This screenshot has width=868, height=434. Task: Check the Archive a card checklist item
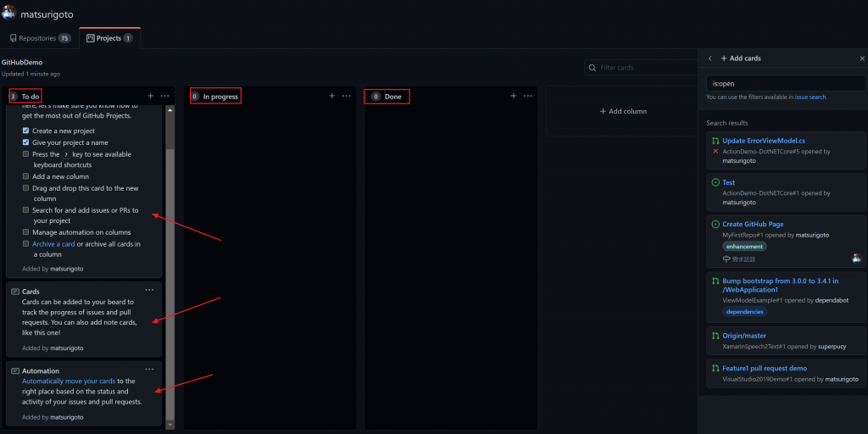pos(26,243)
